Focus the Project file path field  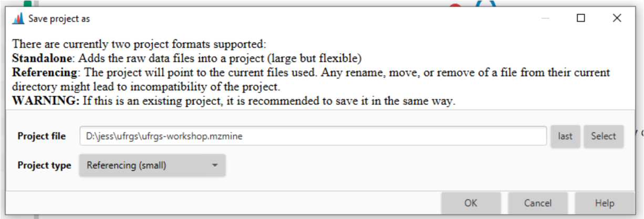point(314,136)
